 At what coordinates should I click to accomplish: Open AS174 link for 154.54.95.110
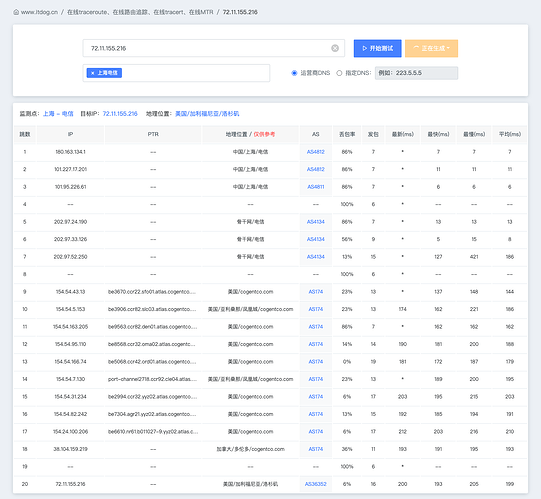tap(316, 344)
